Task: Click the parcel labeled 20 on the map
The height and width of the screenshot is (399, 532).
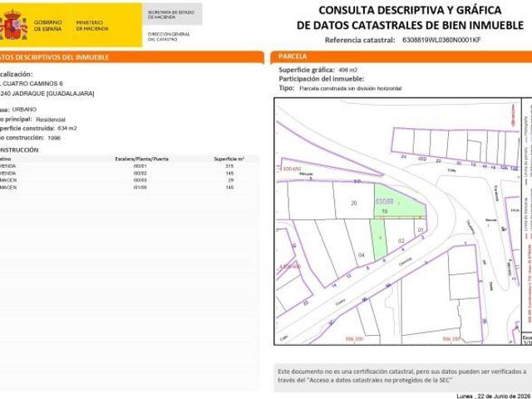Action: pyautogui.click(x=354, y=203)
